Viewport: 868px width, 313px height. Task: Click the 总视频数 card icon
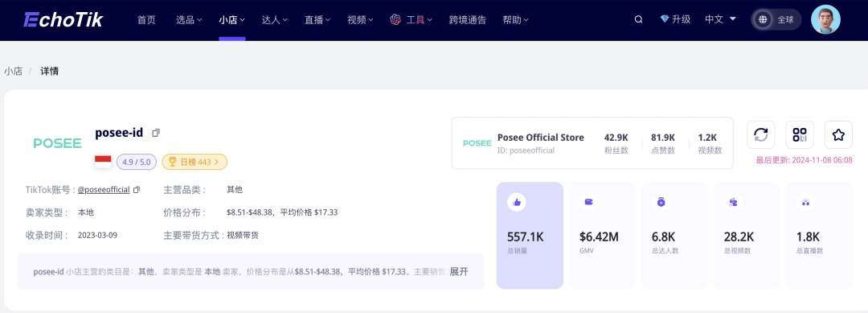(x=734, y=203)
